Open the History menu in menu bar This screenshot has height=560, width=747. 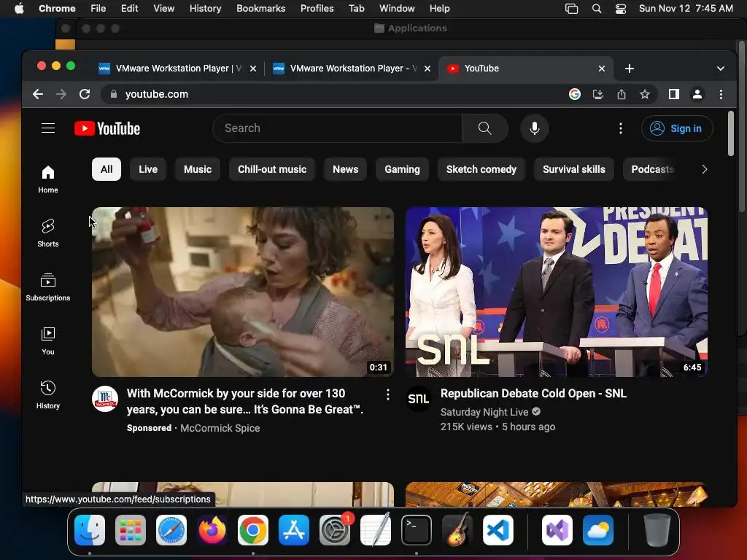click(205, 9)
